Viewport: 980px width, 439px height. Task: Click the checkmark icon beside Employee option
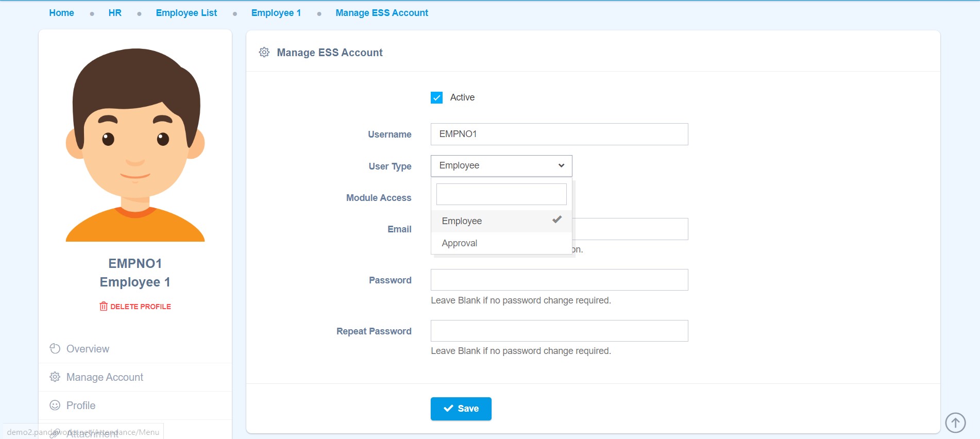tap(556, 220)
